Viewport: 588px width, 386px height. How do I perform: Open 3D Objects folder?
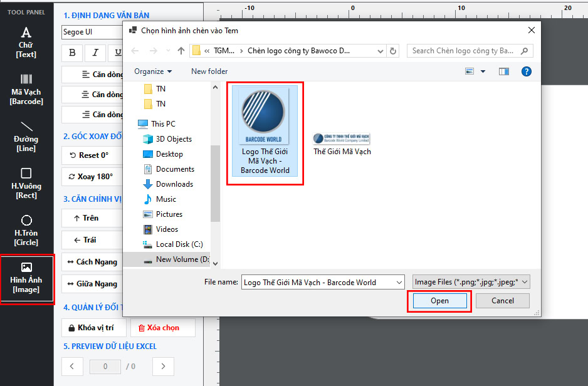pos(167,139)
